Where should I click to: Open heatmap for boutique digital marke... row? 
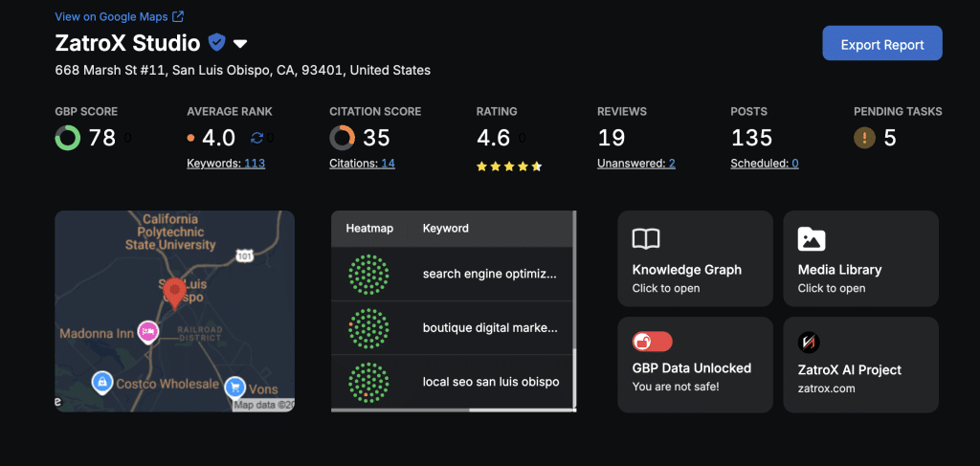pos(368,328)
